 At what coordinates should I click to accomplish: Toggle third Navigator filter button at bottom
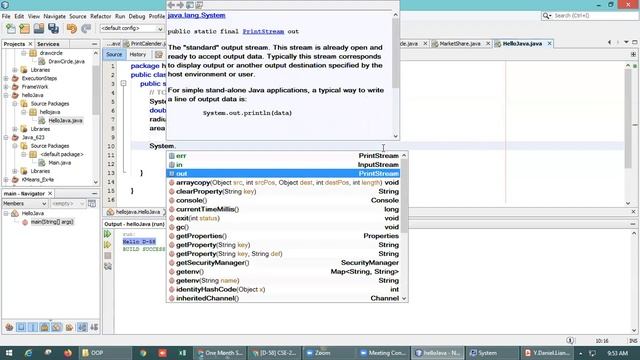[x=33, y=327]
